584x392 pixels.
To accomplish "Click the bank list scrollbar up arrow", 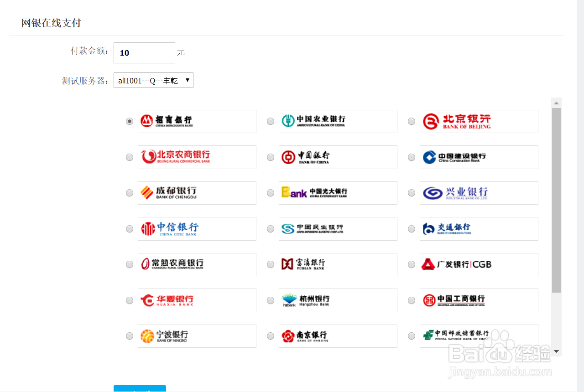I will point(556,103).
